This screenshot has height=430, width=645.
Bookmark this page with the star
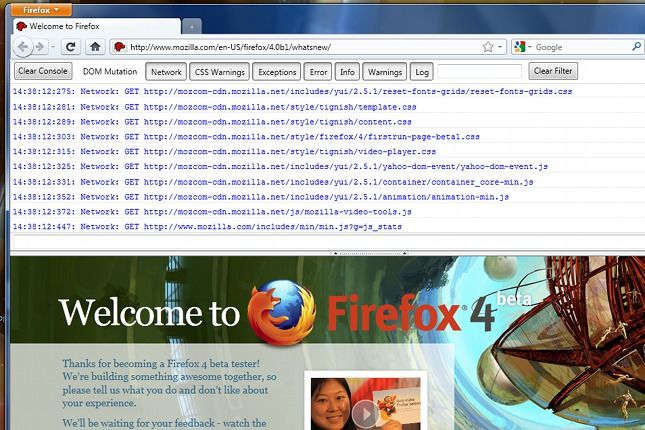[488, 47]
